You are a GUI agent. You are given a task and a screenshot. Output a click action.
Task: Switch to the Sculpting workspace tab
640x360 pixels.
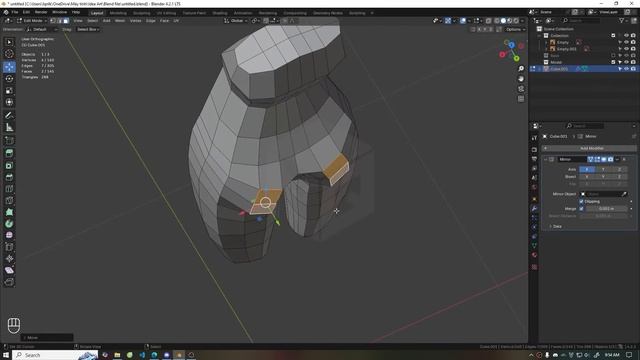[142, 13]
